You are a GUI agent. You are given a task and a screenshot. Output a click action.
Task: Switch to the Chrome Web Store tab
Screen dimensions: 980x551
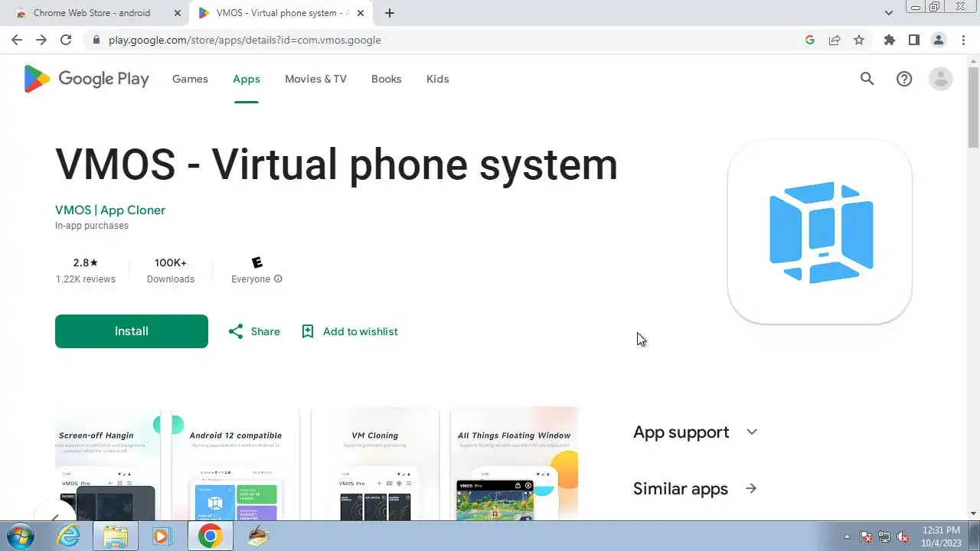(96, 13)
